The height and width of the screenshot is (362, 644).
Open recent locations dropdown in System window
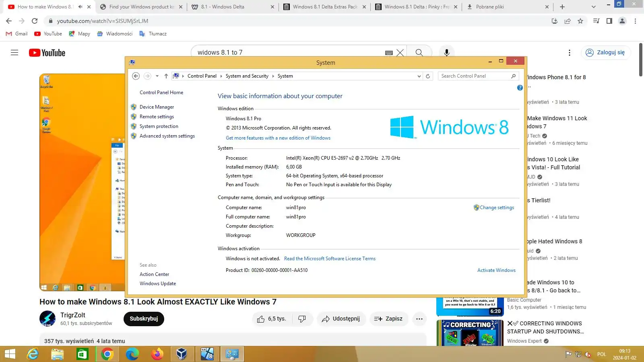157,76
